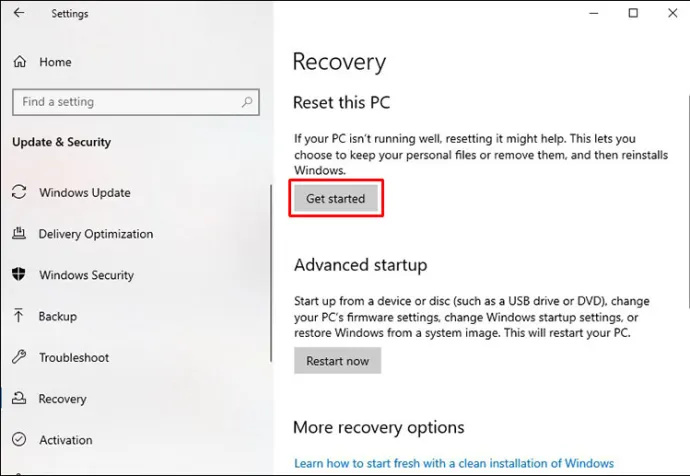The height and width of the screenshot is (476, 690).
Task: Open the Backup settings page
Action: tap(57, 316)
